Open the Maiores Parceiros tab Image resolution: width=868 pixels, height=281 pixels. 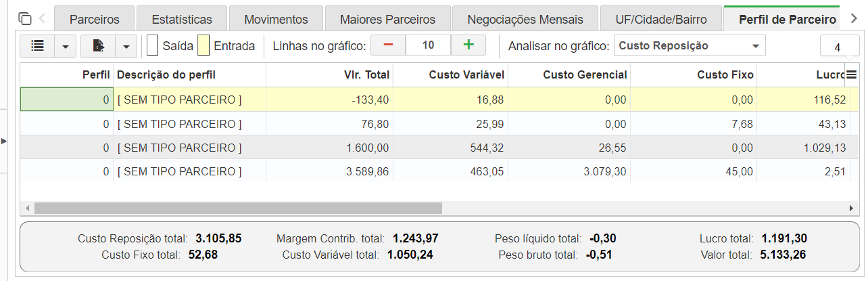tap(387, 20)
